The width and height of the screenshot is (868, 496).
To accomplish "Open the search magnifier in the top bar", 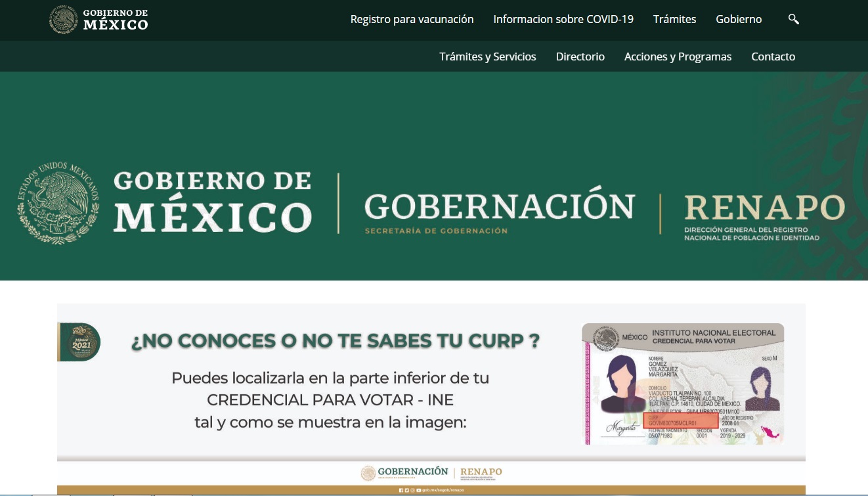I will pyautogui.click(x=793, y=19).
